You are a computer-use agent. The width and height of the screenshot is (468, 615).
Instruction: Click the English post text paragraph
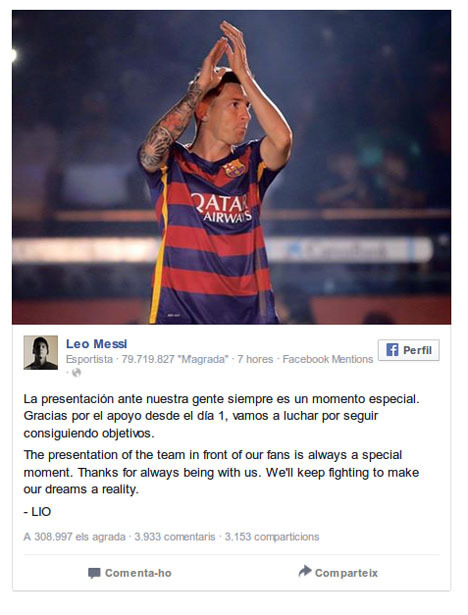point(221,472)
